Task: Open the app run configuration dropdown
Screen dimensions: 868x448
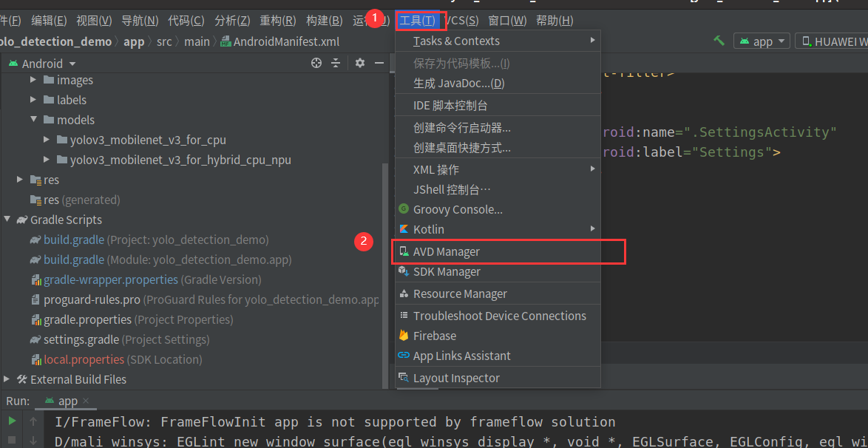Action: click(x=762, y=41)
